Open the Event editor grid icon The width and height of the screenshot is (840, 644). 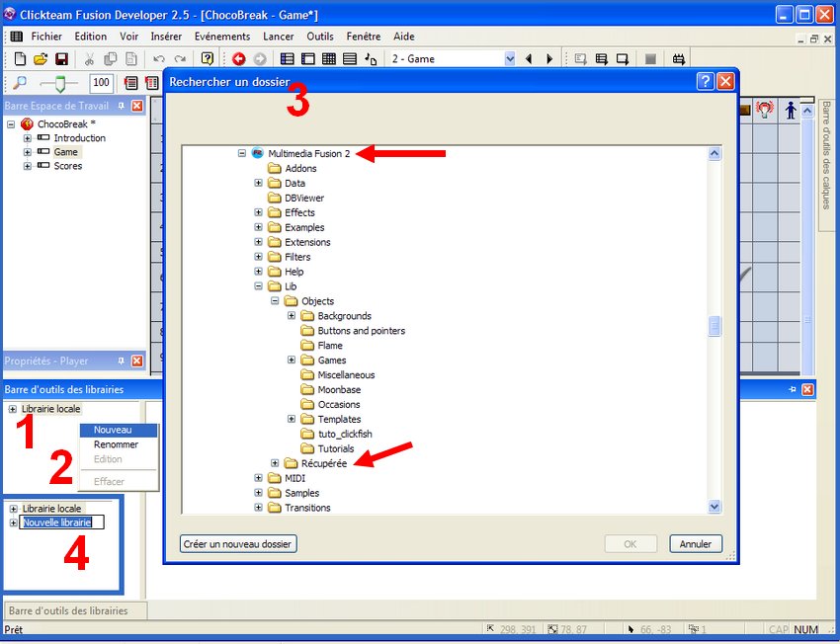pos(329,59)
